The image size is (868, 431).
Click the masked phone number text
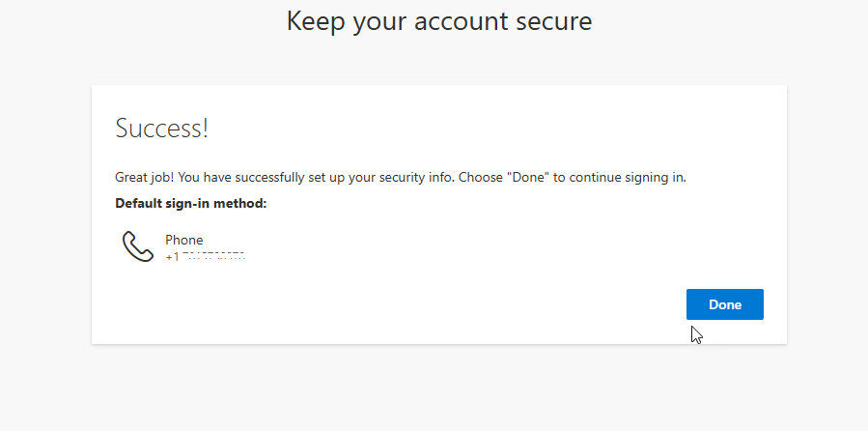click(x=213, y=257)
